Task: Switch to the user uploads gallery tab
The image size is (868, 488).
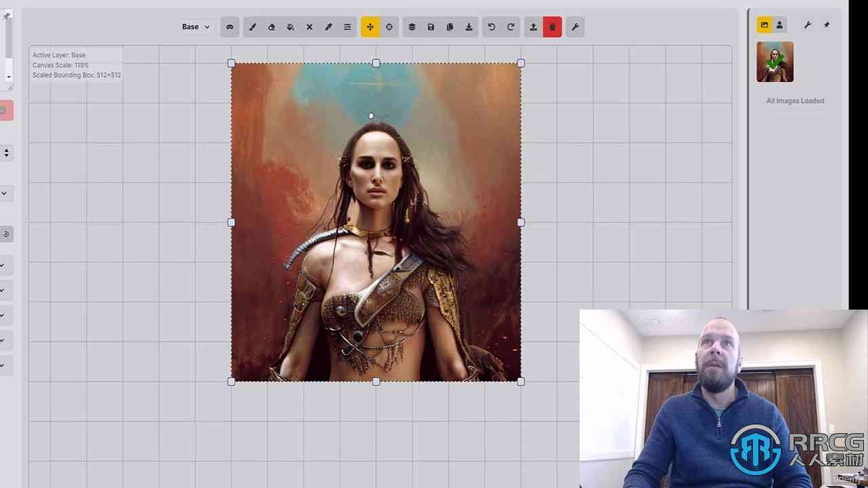Action: click(779, 25)
